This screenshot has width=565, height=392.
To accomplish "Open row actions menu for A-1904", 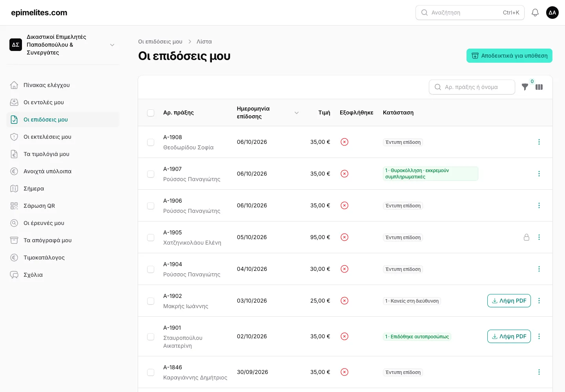I will [539, 269].
